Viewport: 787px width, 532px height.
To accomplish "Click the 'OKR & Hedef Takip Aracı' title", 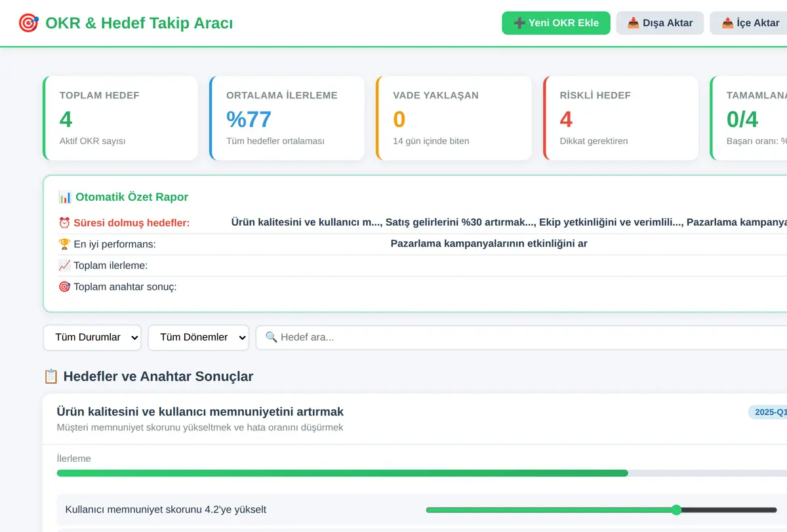I will pos(139,24).
